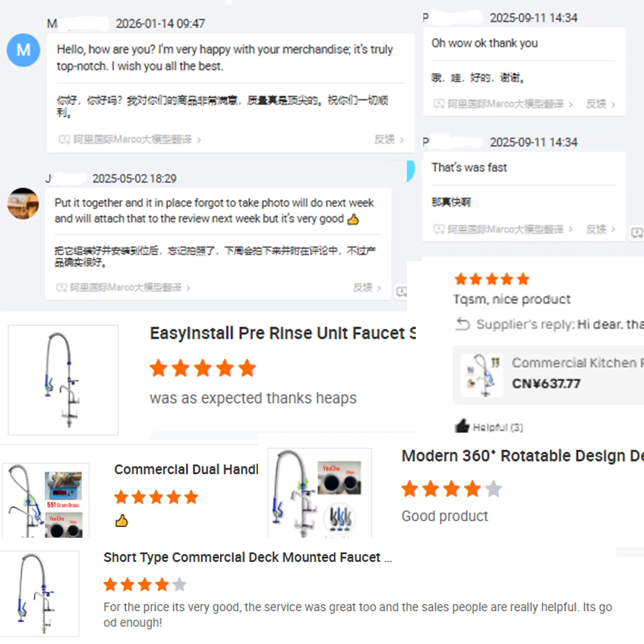
Task: Click translation icon in 2026-01-14 message
Action: (x=64, y=140)
